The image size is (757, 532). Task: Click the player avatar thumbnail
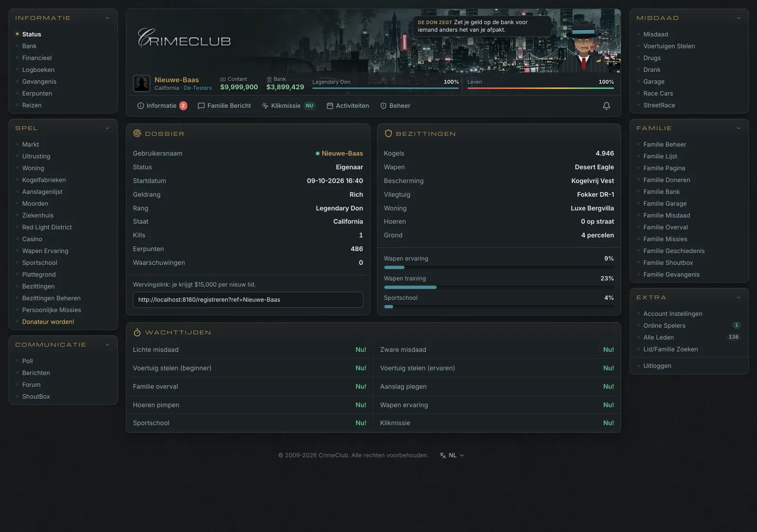(x=141, y=83)
